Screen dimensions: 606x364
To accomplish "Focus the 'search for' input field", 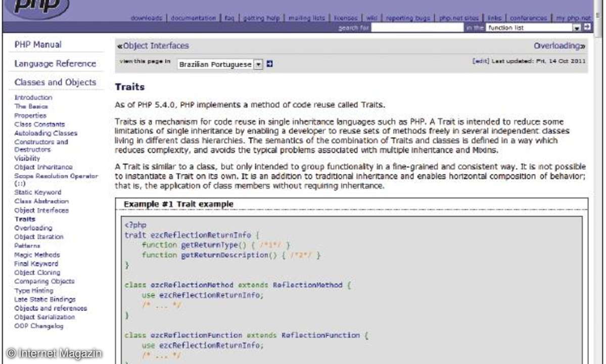I will pos(417,27).
